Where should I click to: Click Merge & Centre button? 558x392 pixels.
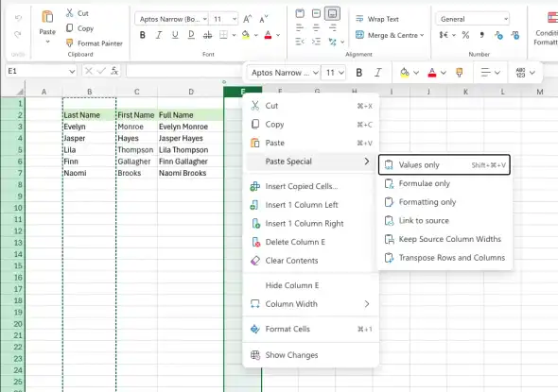tap(387, 35)
